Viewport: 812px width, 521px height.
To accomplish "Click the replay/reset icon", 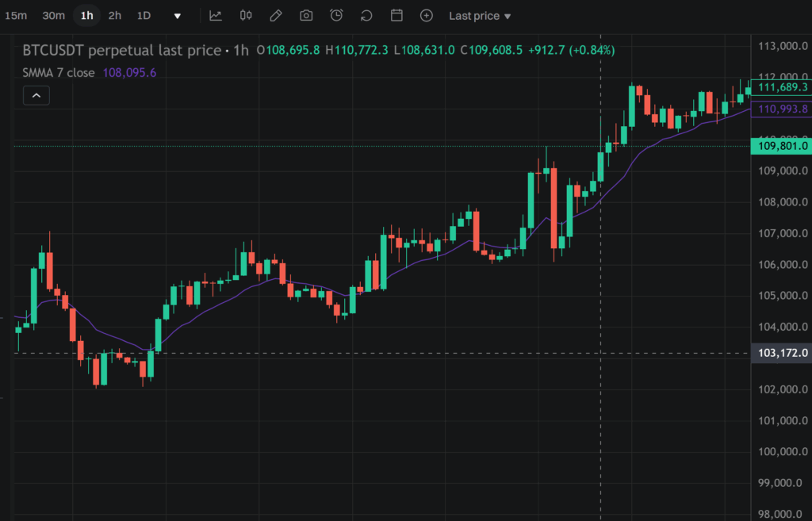I will pos(366,15).
